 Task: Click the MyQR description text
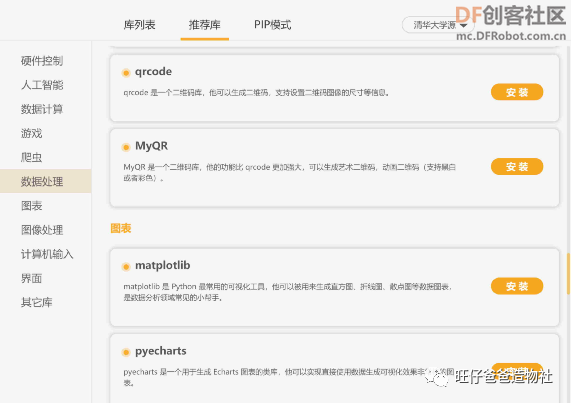[290, 172]
